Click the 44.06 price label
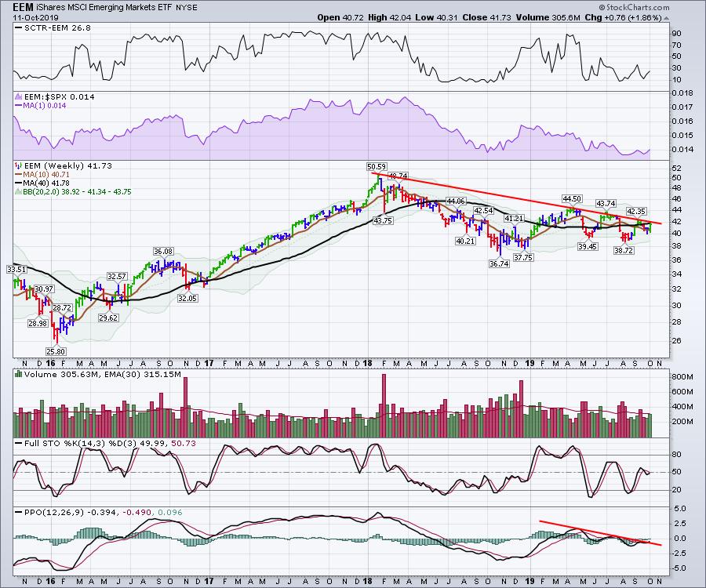 [455, 201]
